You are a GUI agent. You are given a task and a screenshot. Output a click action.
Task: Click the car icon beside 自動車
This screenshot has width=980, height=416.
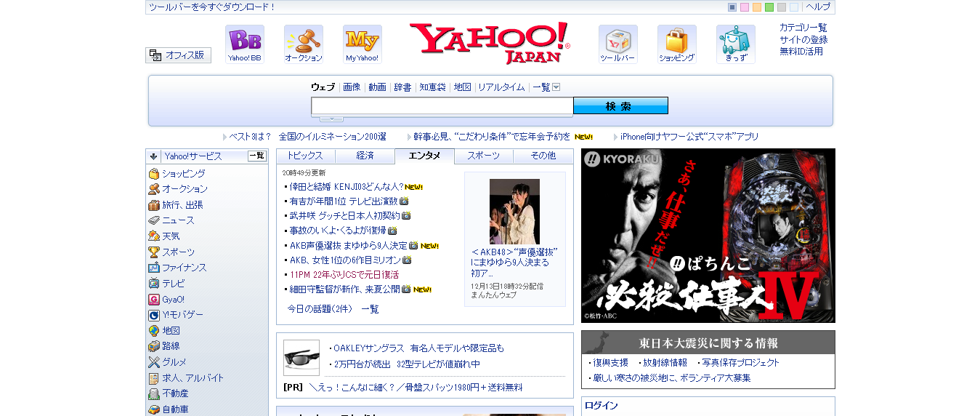click(154, 409)
